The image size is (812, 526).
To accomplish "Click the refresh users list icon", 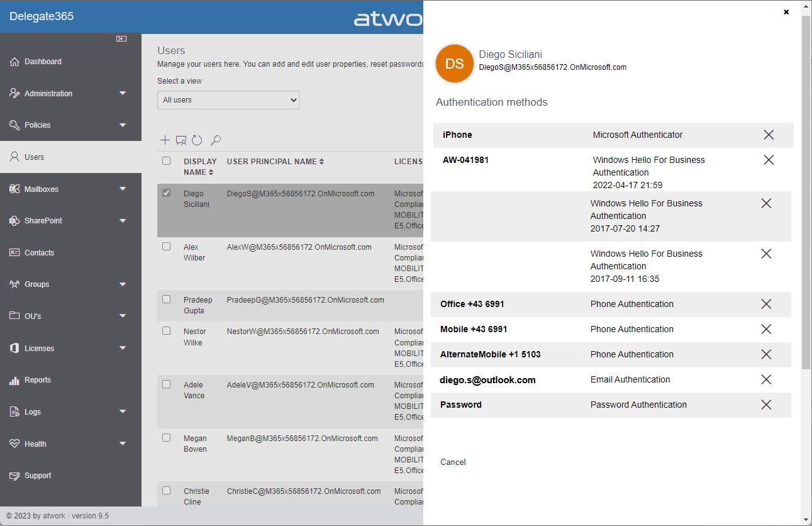I will point(197,140).
